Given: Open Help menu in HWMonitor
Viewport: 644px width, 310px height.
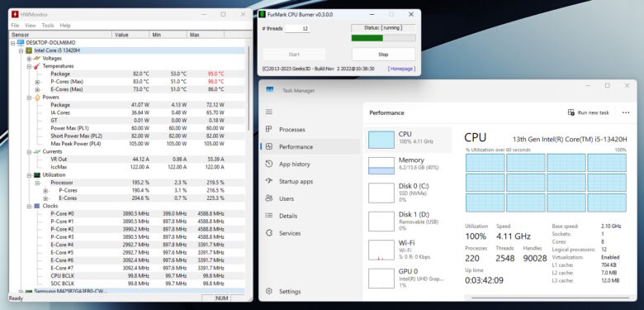Looking at the screenshot, I should tap(65, 25).
